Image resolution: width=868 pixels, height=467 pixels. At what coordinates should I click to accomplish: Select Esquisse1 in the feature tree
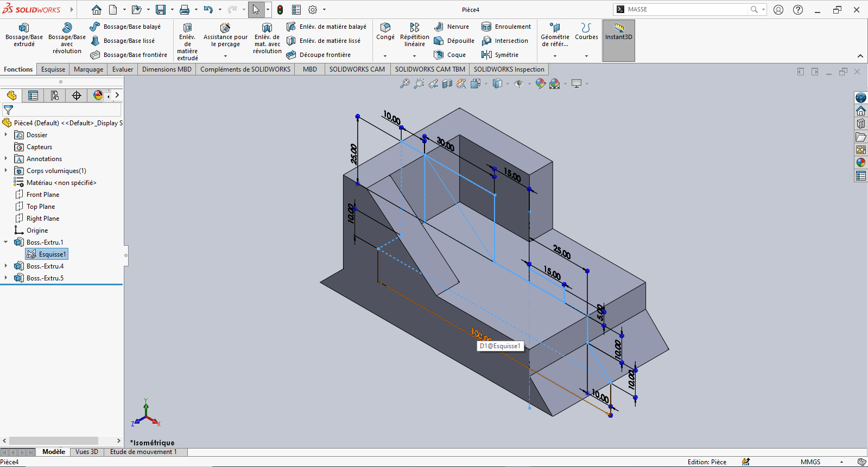[52, 254]
